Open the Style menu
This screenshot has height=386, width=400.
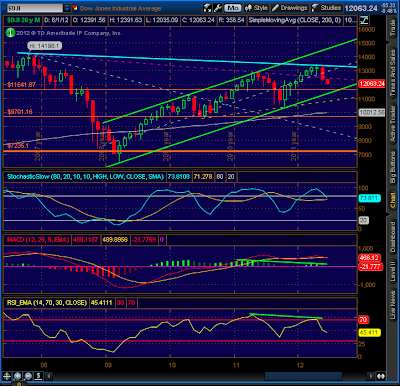coord(256,8)
